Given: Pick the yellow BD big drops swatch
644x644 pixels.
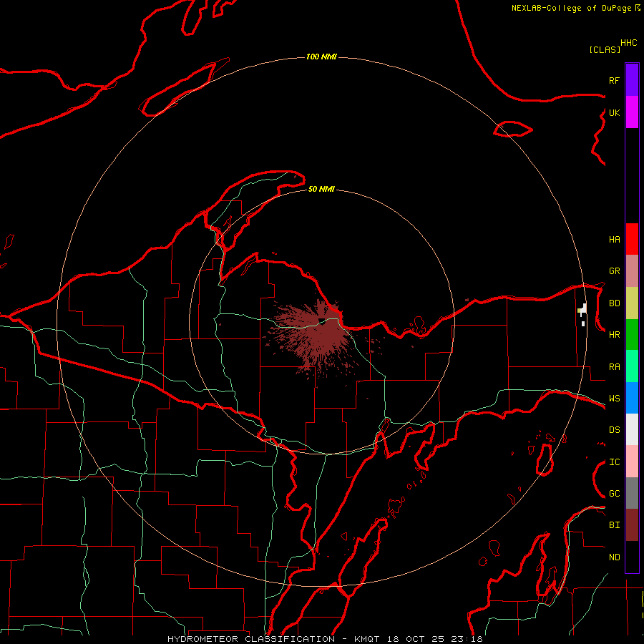Looking at the screenshot, I should tap(632, 303).
